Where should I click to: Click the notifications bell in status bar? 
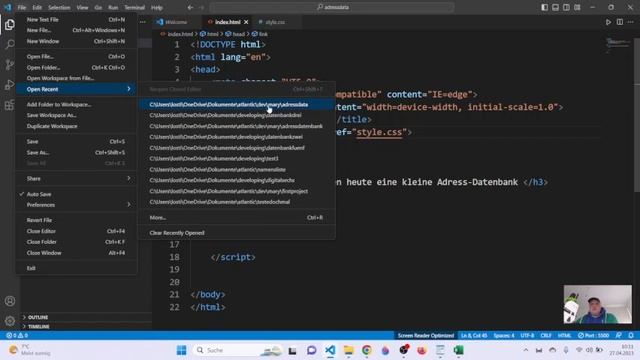pyautogui.click(x=631, y=336)
